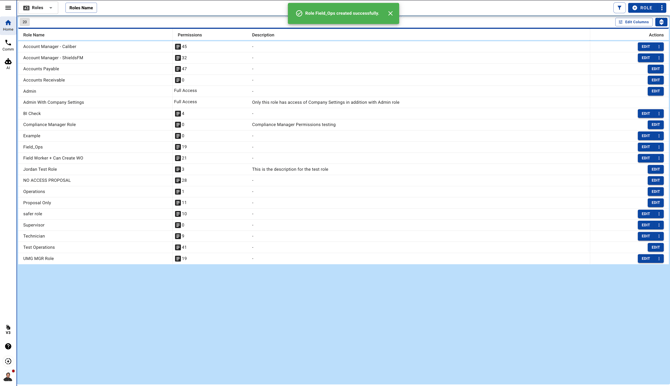Click the K3 icon in the sidebar
This screenshot has height=386, width=670.
(x=8, y=330)
